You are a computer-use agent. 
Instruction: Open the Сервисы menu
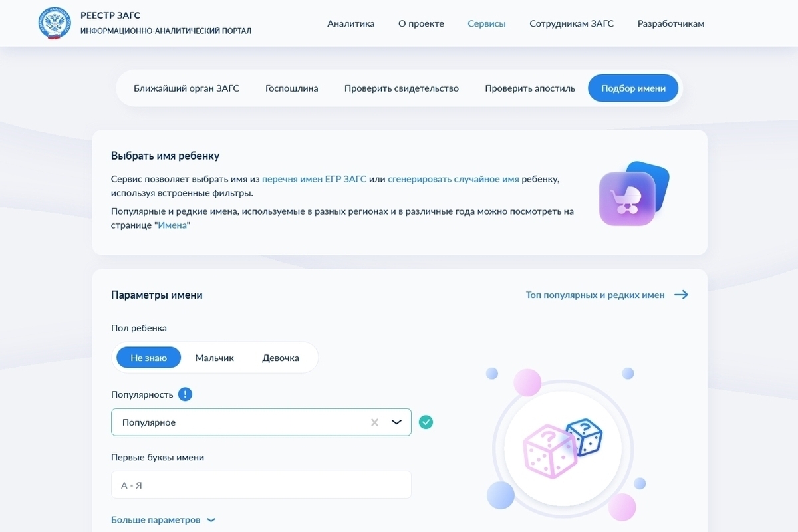coord(486,23)
